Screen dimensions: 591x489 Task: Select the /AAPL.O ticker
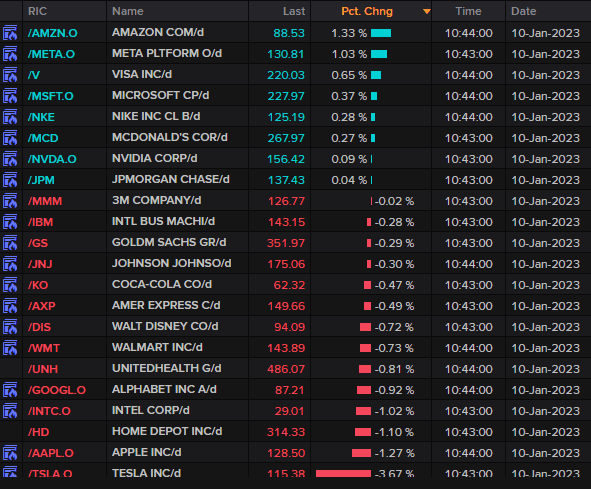pyautogui.click(x=51, y=453)
